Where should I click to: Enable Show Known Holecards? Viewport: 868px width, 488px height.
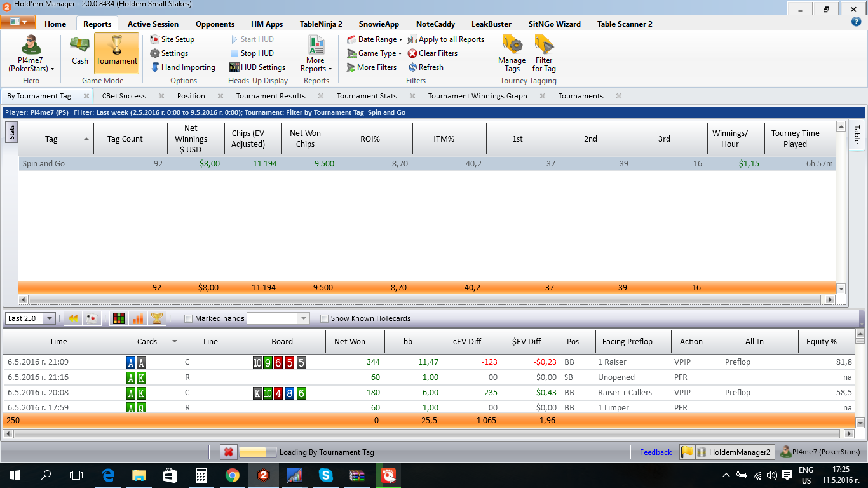point(325,318)
